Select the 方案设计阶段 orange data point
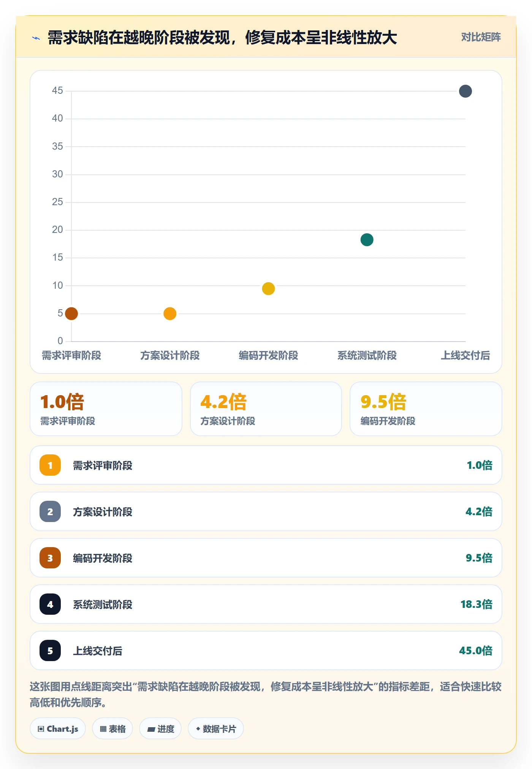 [x=170, y=313]
